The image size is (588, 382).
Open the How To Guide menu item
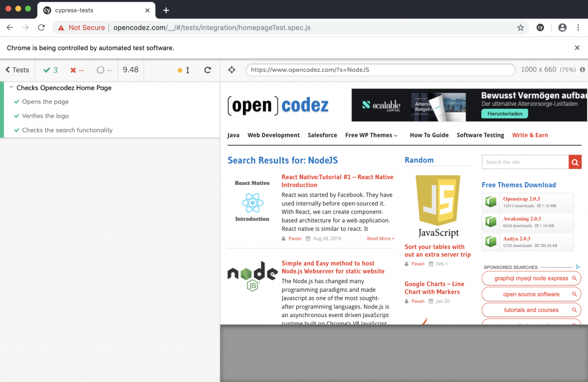[429, 135]
